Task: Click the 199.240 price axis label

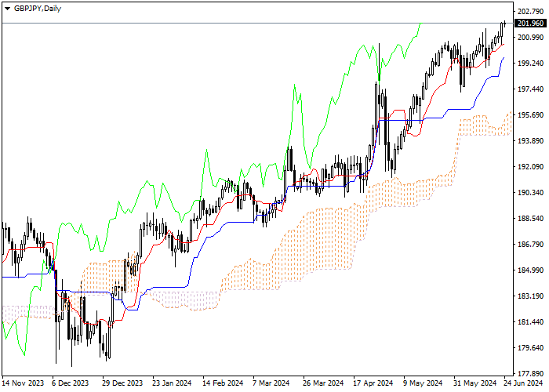Action: pos(530,64)
